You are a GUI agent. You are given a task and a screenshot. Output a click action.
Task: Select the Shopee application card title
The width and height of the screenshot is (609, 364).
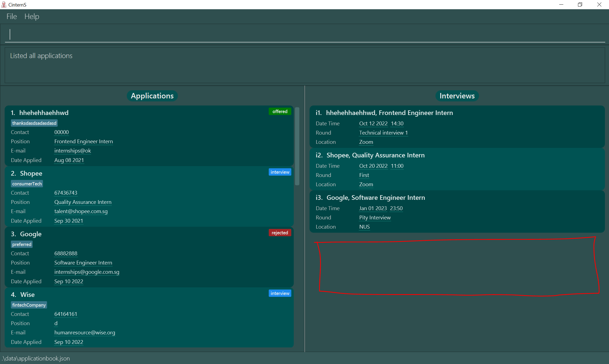tap(31, 173)
